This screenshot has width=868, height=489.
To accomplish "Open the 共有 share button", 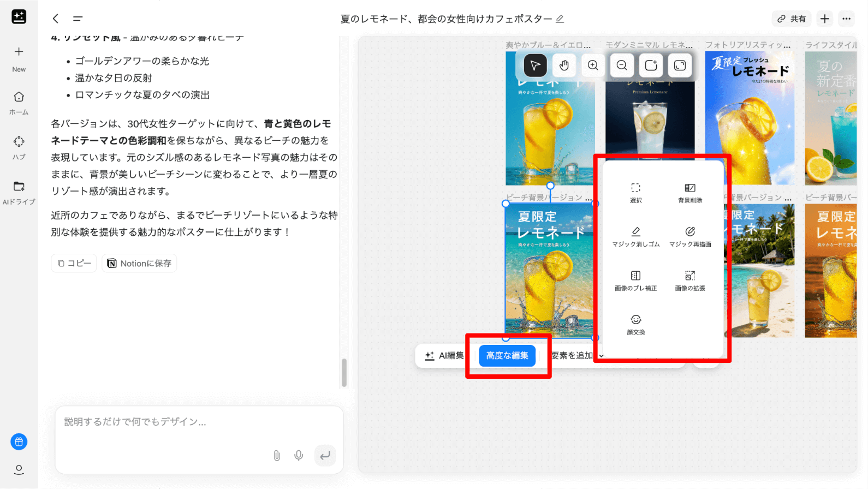I will (x=792, y=19).
